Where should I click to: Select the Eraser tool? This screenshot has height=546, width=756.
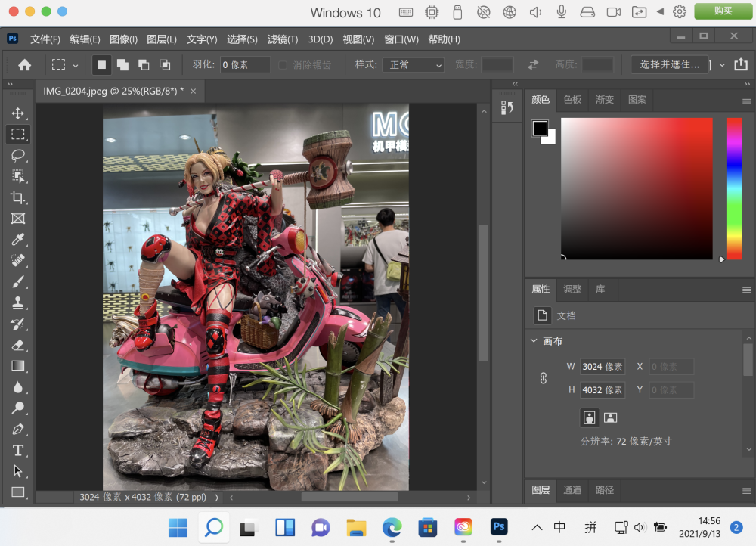point(18,345)
